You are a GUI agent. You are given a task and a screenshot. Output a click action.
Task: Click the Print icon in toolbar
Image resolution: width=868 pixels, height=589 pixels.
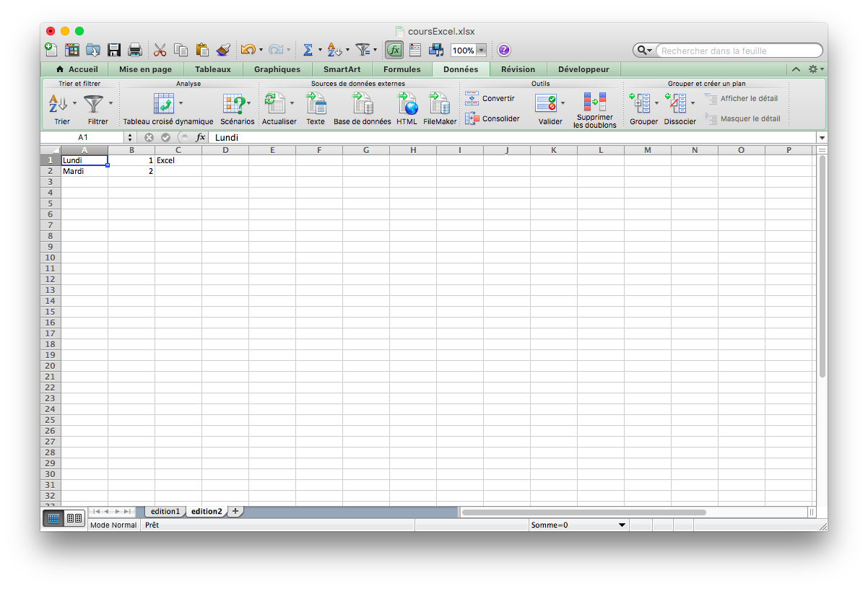[x=134, y=50]
